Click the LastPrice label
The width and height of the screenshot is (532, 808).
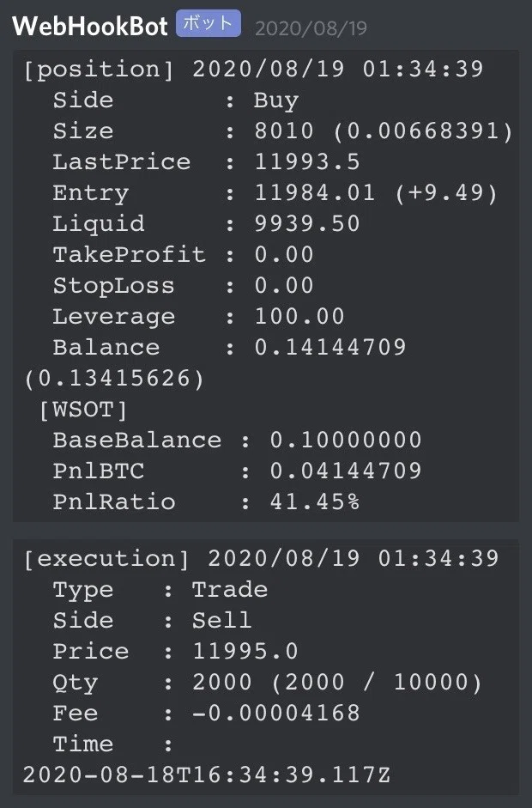click(122, 161)
